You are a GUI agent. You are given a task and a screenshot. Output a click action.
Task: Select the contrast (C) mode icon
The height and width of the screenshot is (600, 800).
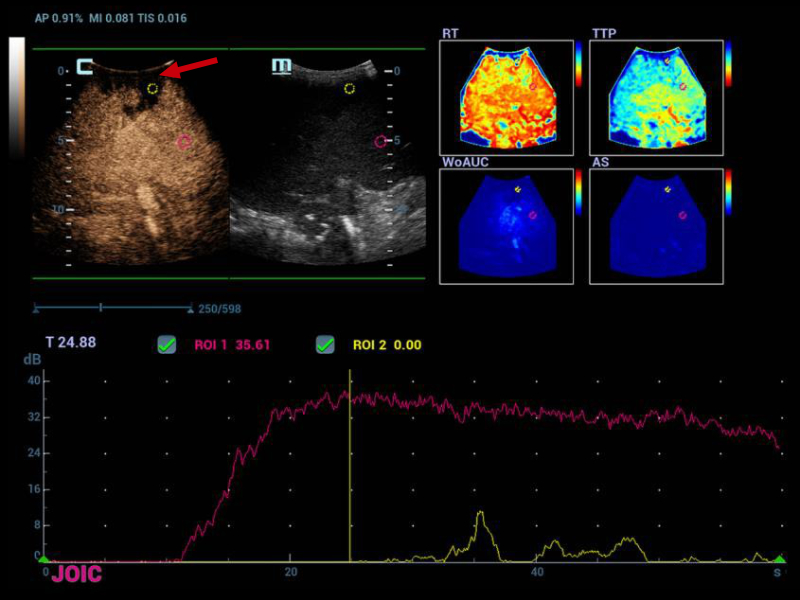[x=82, y=65]
